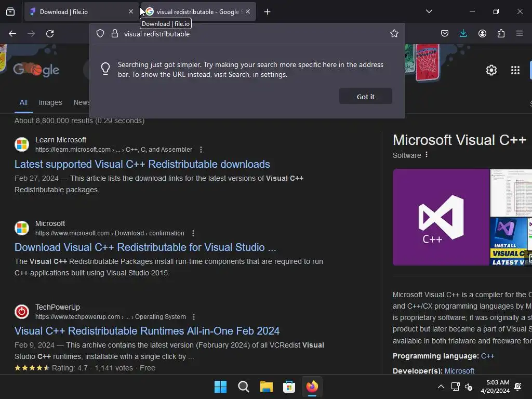Image resolution: width=532 pixels, height=399 pixels.
Task: Open the Google apps grid
Action: pos(515,70)
